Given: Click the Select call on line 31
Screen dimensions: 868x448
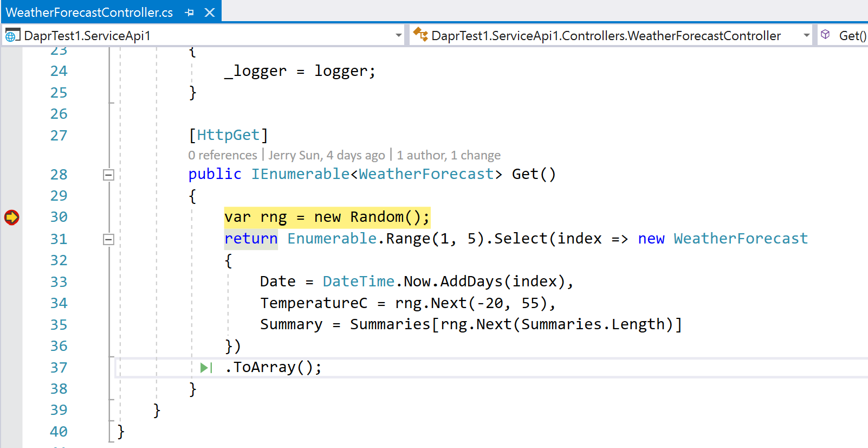Looking at the screenshot, I should 521,239.
